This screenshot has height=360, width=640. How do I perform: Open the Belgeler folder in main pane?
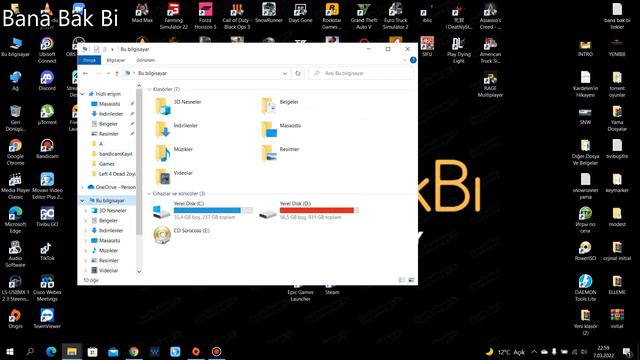(268, 106)
